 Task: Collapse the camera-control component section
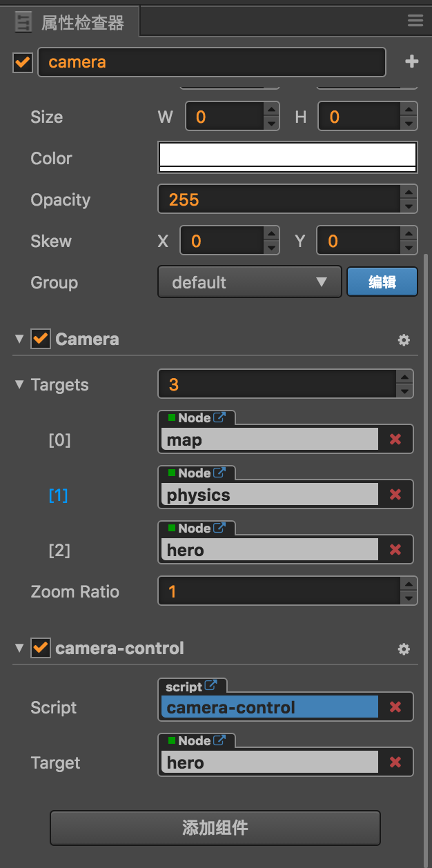click(x=19, y=648)
